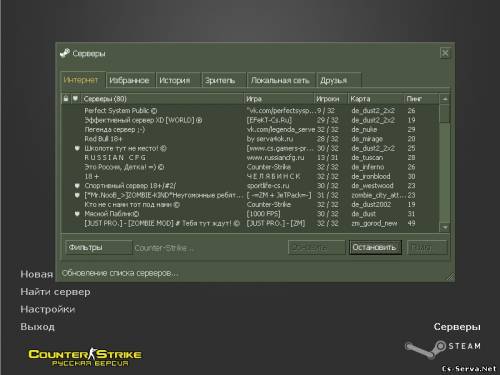Click status text Обновление списка серверов
Screen dimensions: 500x375
(x=120, y=273)
